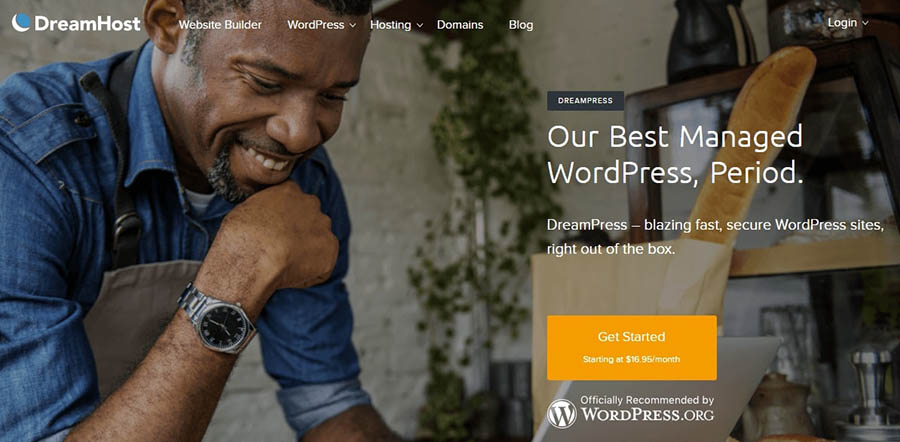Expand the chevron beside WordPress
Viewport: 900px width, 442px height.
(352, 25)
